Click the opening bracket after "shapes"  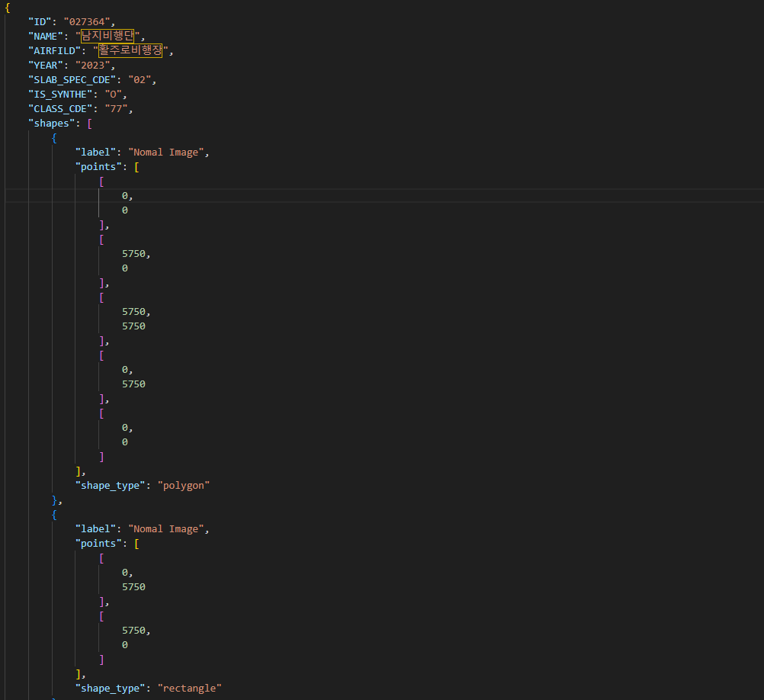pos(90,124)
